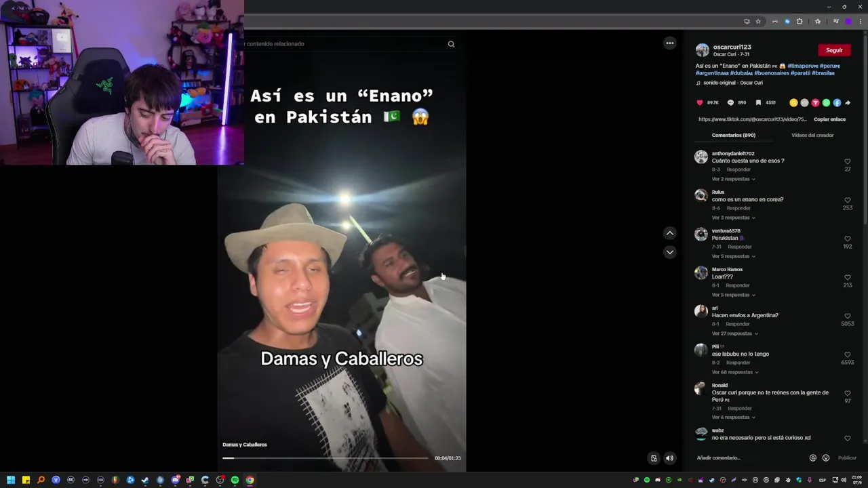
Task: Save video with the bookmark icon
Action: (x=758, y=103)
